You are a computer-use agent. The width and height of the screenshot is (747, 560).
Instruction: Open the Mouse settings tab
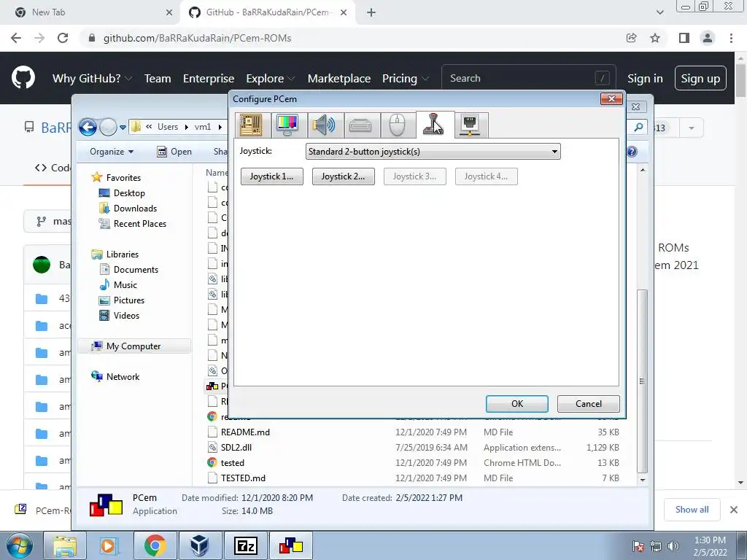point(398,125)
